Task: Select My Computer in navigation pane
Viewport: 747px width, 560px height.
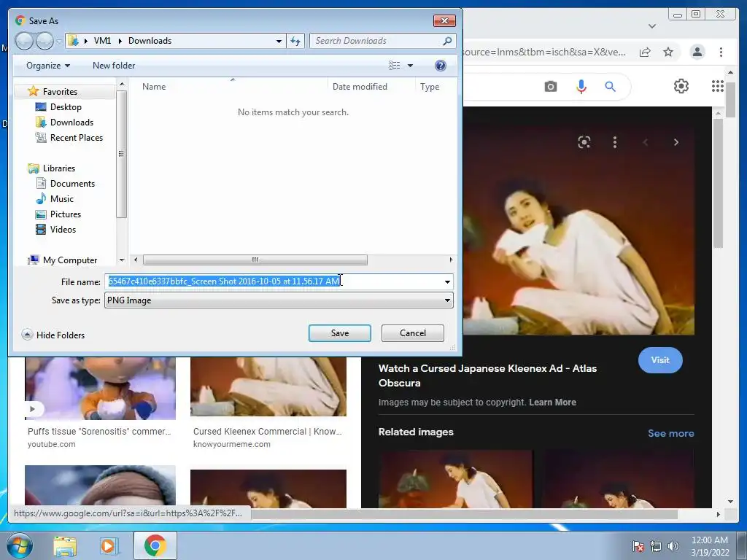Action: [69, 260]
